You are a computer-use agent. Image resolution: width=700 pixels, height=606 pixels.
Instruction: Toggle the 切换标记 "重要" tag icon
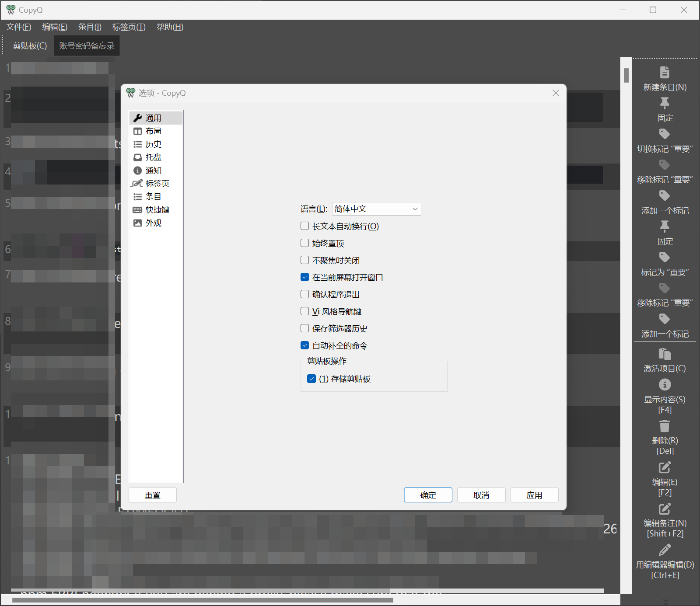point(665,134)
